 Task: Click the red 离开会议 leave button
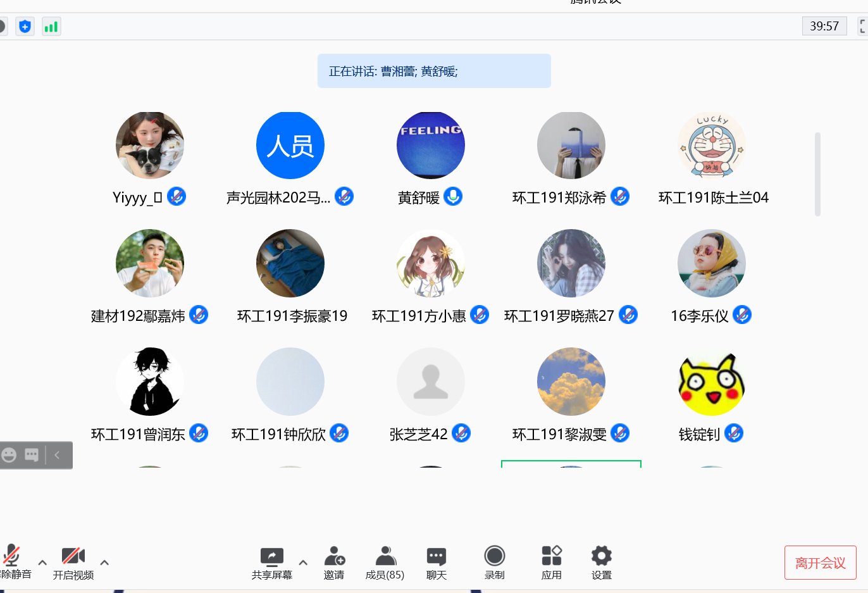tap(820, 563)
